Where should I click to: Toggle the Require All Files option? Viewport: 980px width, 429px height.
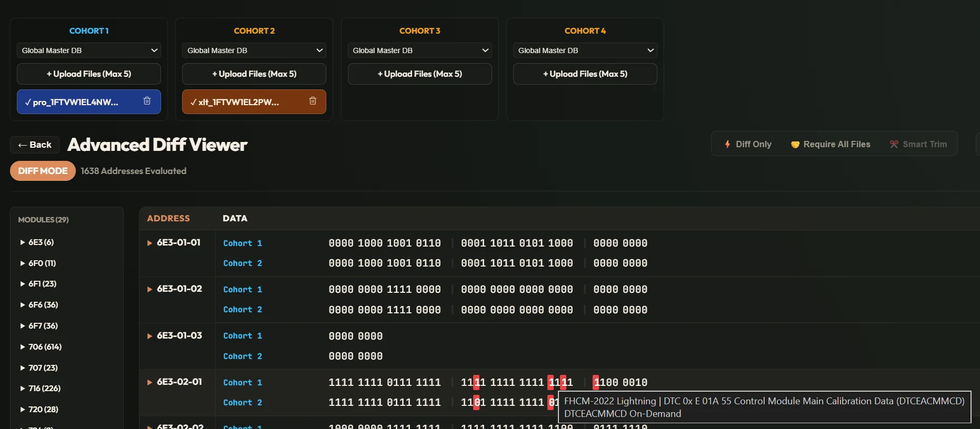[x=831, y=144]
